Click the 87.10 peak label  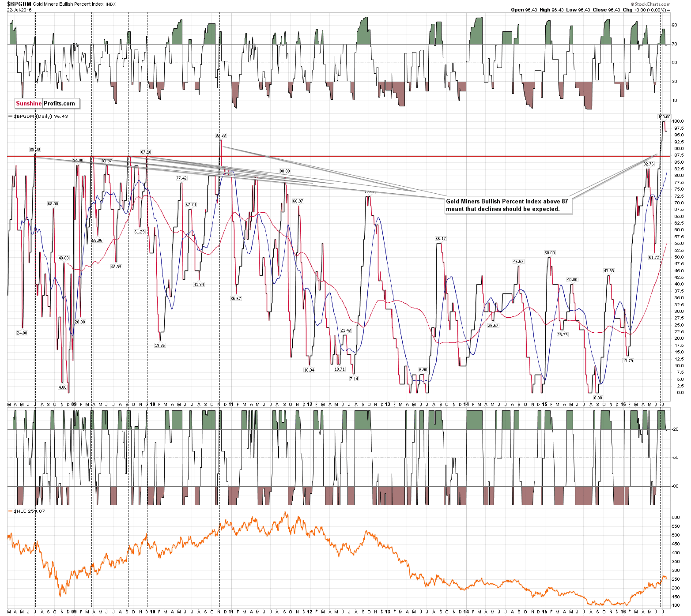pyautogui.click(x=146, y=152)
